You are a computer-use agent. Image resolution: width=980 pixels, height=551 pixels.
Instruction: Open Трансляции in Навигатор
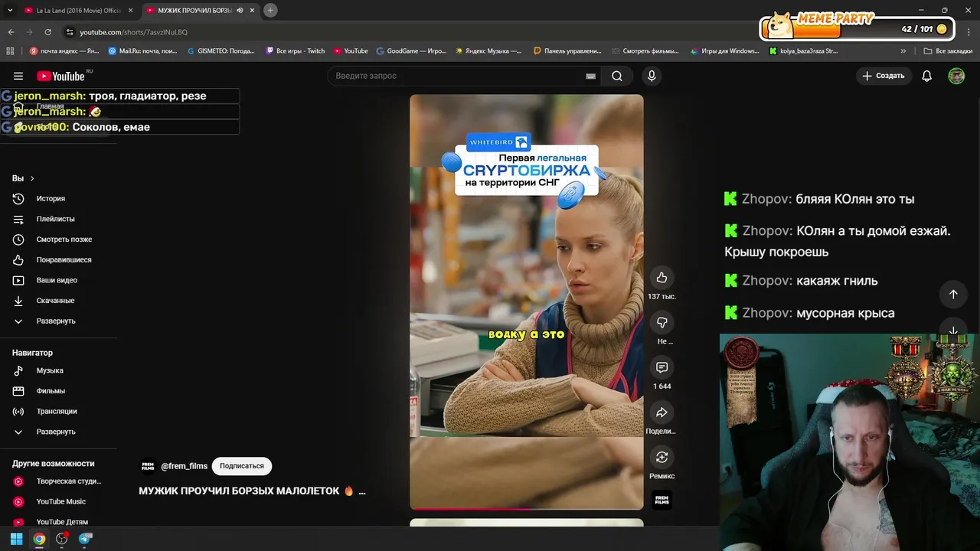click(x=58, y=411)
